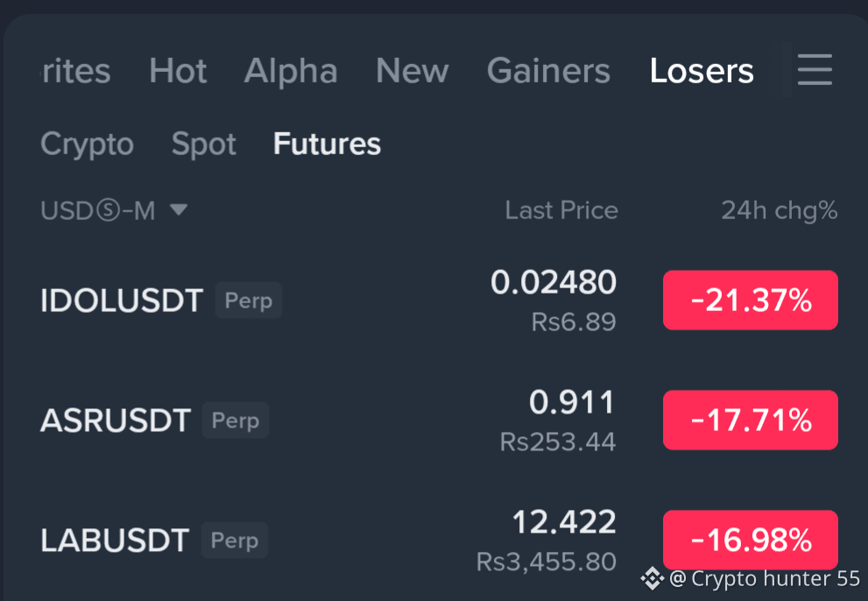The height and width of the screenshot is (601, 868).
Task: Tap the -21.37% change badge
Action: [x=750, y=300]
